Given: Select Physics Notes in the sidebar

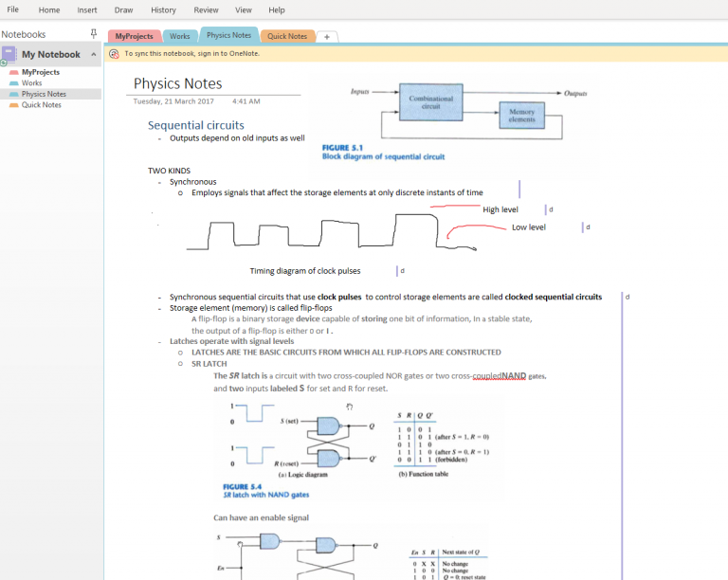Looking at the screenshot, I should pyautogui.click(x=44, y=94).
